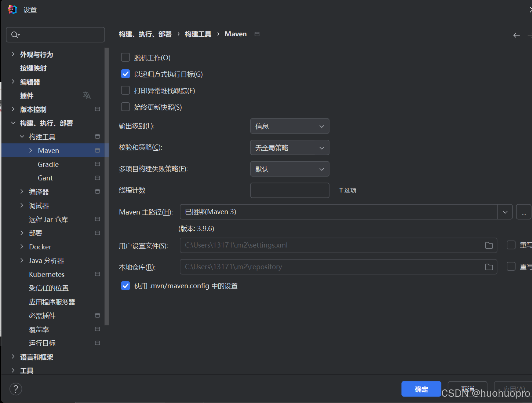Open help with the question mark icon
This screenshot has width=532, height=403.
[x=16, y=389]
